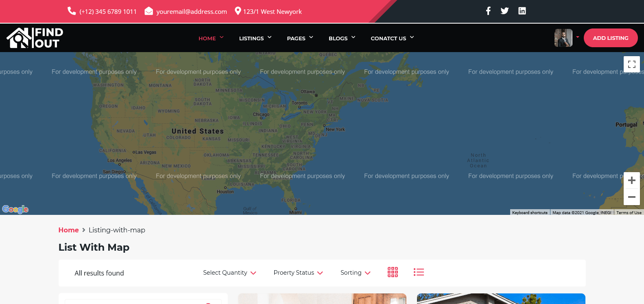Click the All results found text
Screen dimensions: 644x304
99,273
